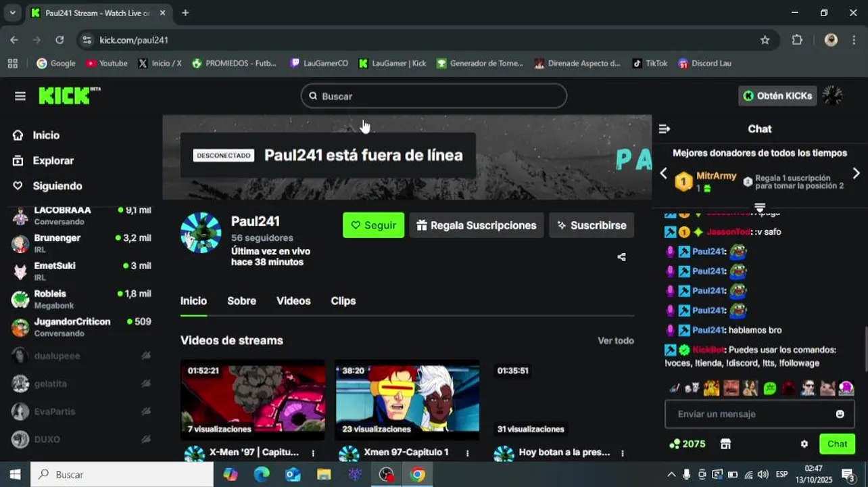Go to previous top donor

(x=663, y=173)
